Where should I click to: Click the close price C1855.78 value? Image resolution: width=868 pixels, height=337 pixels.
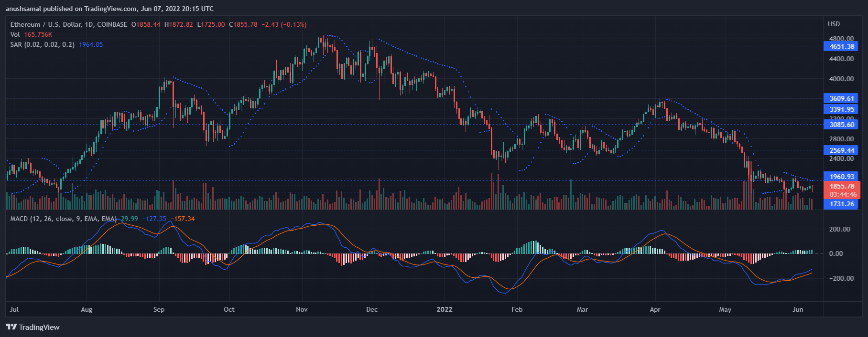coord(243,24)
